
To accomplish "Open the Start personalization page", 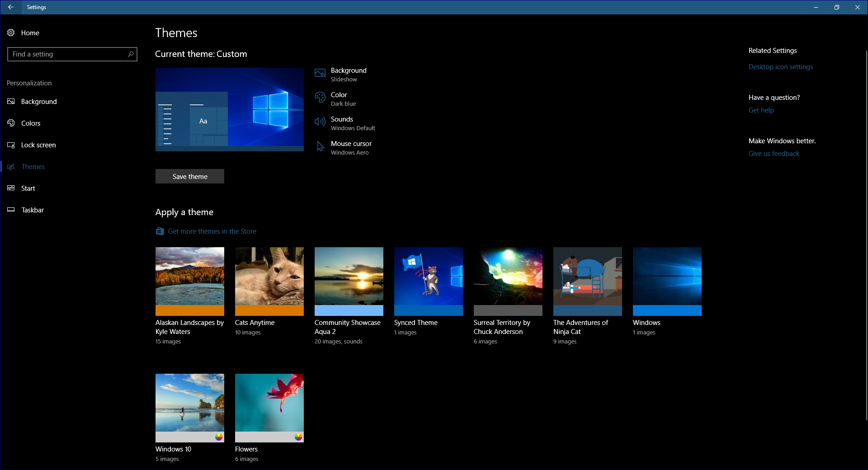I will click(28, 188).
